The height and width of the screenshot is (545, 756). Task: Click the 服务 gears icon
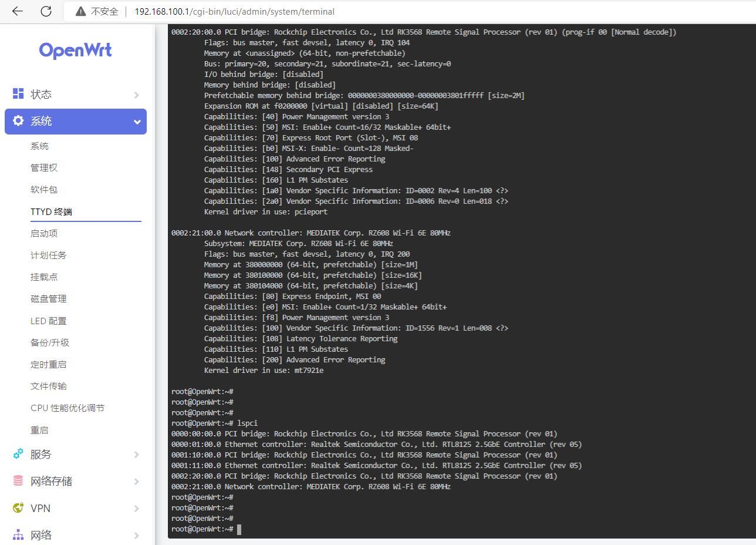tap(18, 454)
